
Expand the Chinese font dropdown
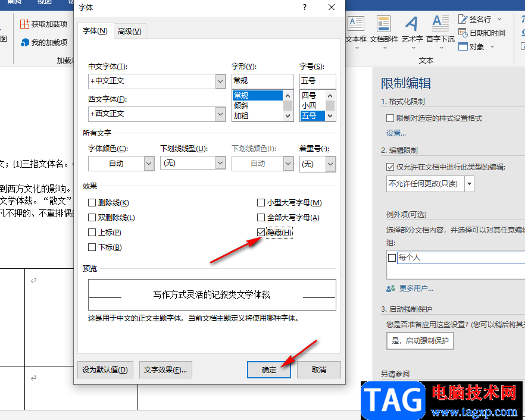tap(220, 81)
